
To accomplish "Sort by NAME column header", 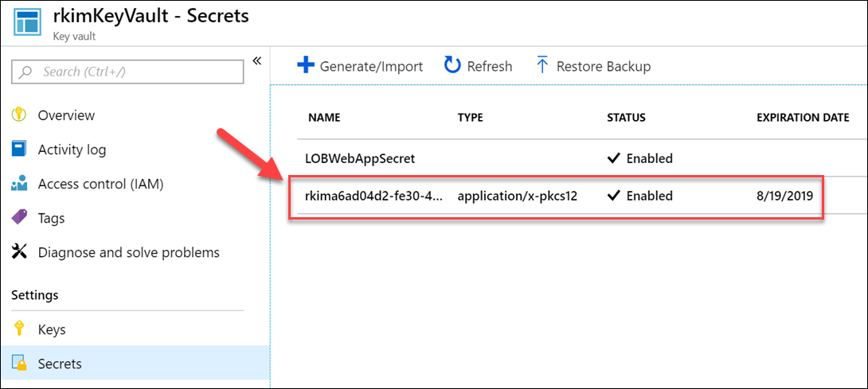I will (x=324, y=118).
